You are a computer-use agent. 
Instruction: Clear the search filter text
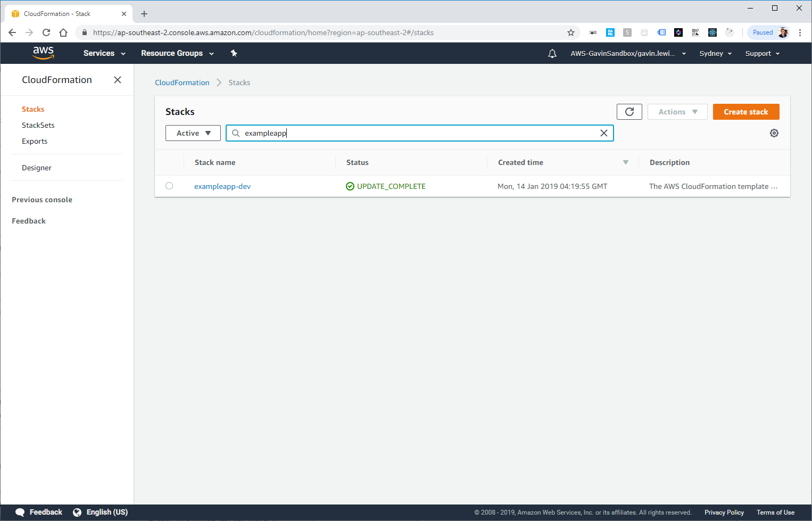coord(604,133)
